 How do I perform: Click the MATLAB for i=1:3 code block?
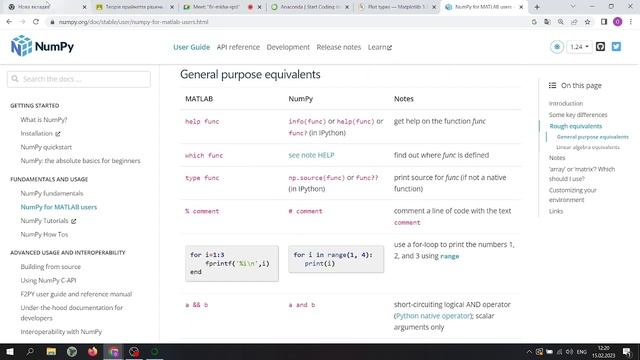click(232, 263)
